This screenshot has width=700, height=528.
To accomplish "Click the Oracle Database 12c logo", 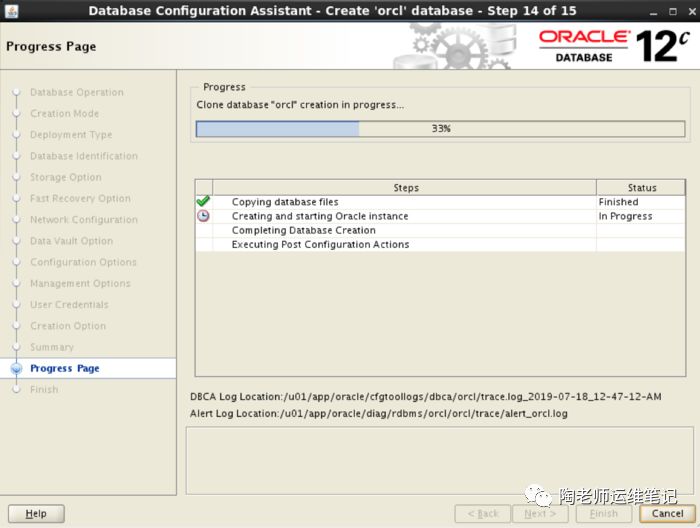I will pos(614,46).
